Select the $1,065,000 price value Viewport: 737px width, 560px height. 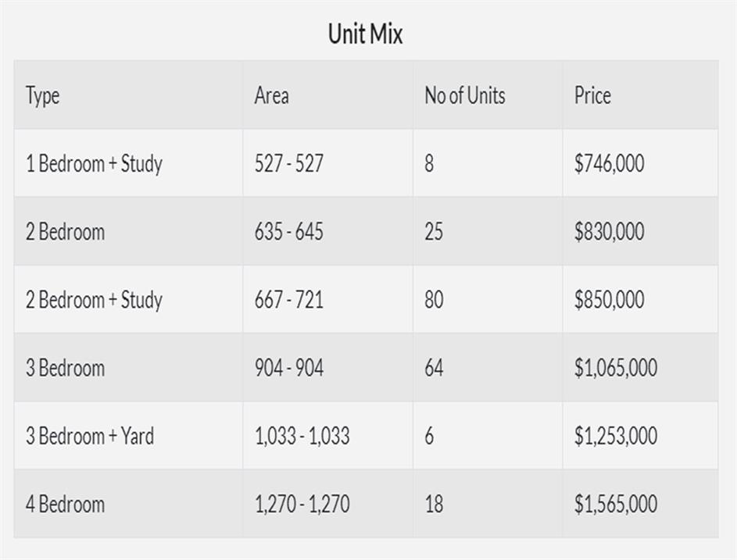[x=615, y=368]
